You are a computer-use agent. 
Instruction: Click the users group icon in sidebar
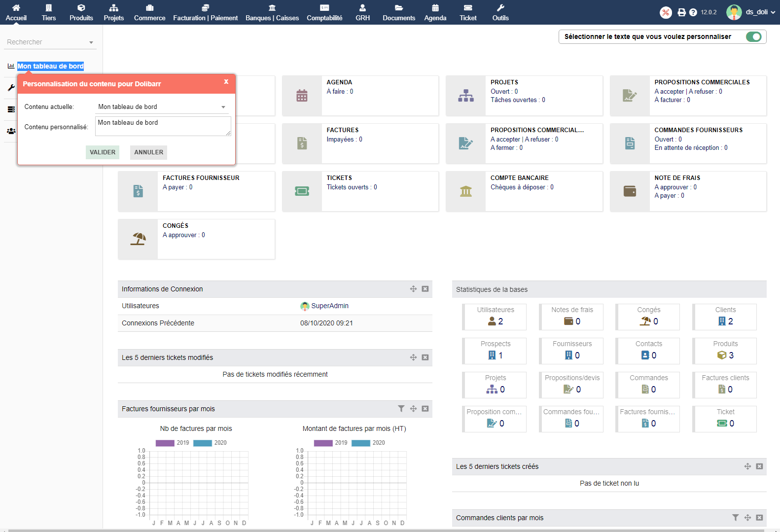(11, 131)
